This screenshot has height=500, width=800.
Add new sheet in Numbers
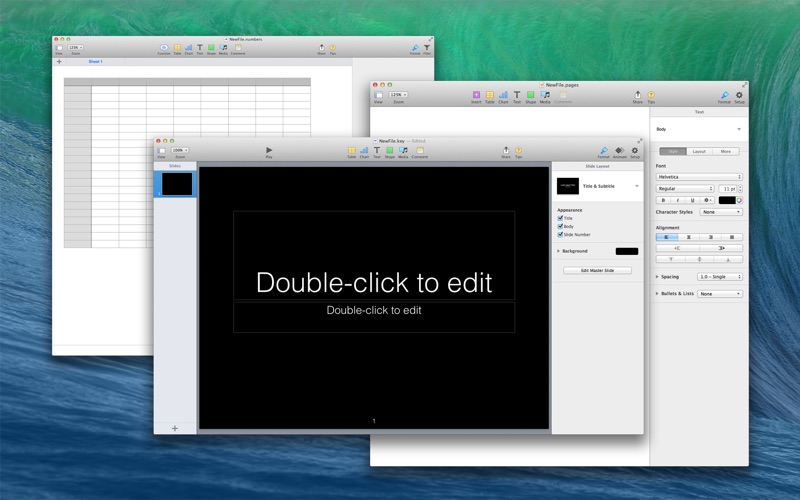[59, 62]
